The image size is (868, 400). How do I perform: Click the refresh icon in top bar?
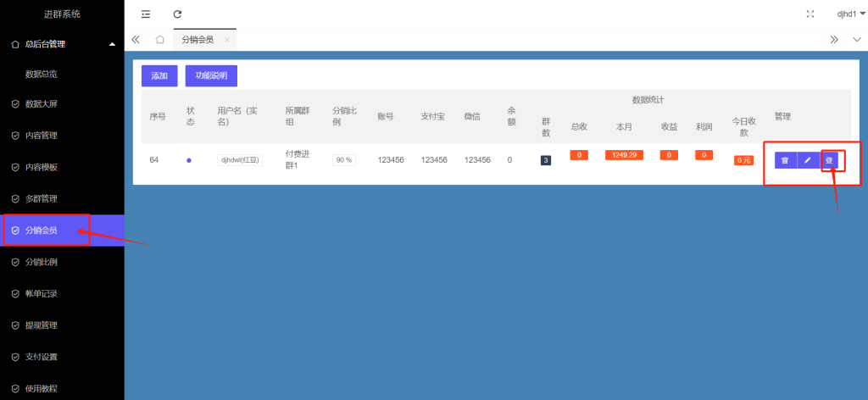(x=177, y=14)
